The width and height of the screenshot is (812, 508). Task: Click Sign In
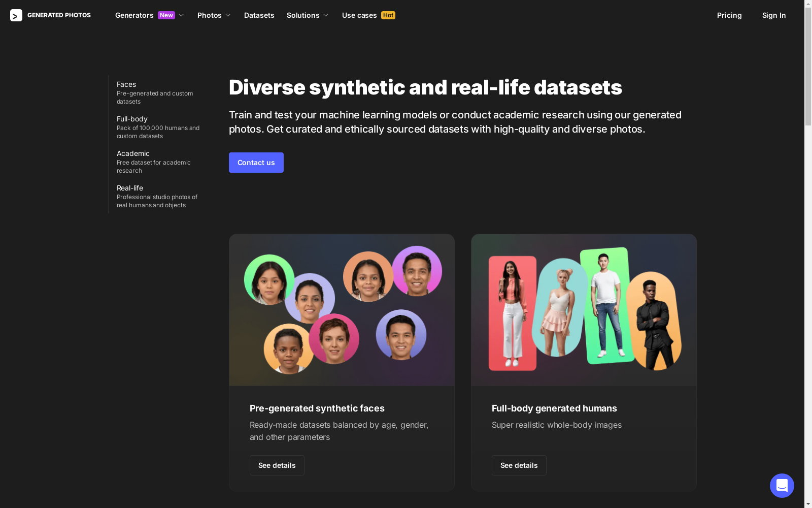tap(774, 15)
